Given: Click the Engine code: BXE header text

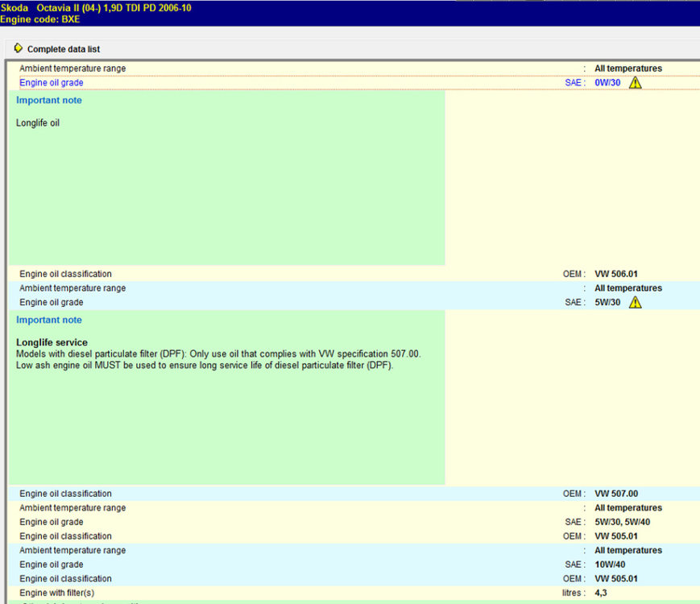Looking at the screenshot, I should click(x=39, y=19).
